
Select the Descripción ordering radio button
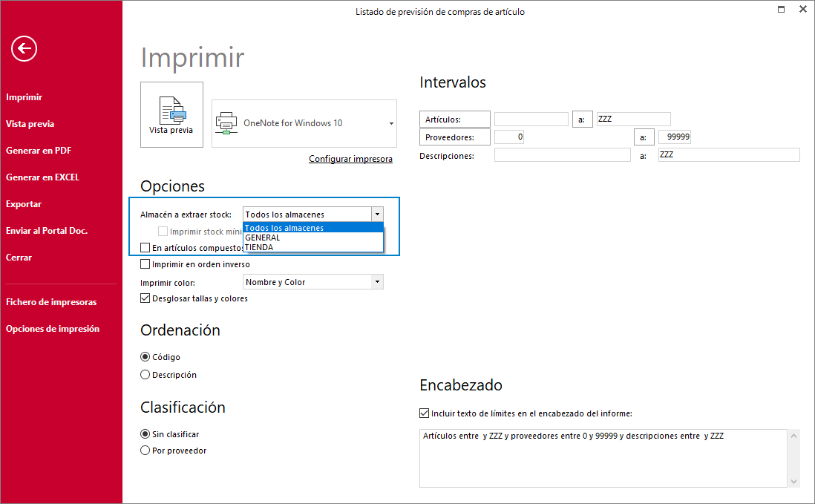(x=145, y=375)
